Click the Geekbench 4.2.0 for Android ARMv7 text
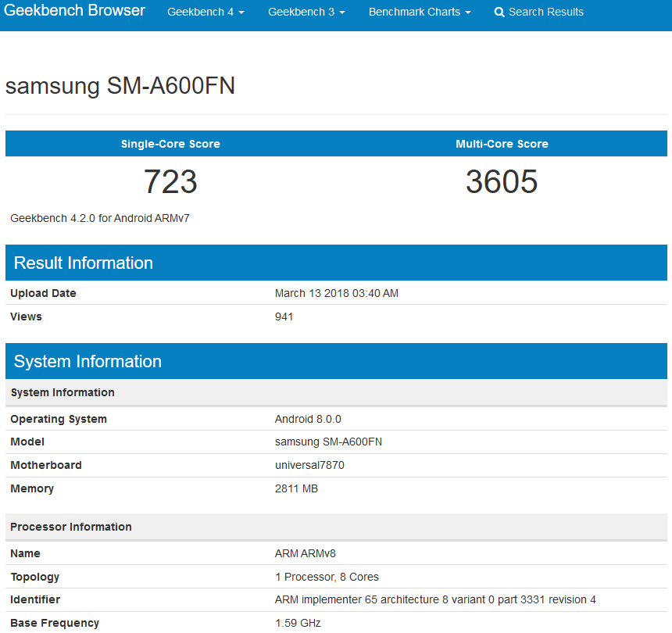The image size is (672, 633). pos(100,218)
